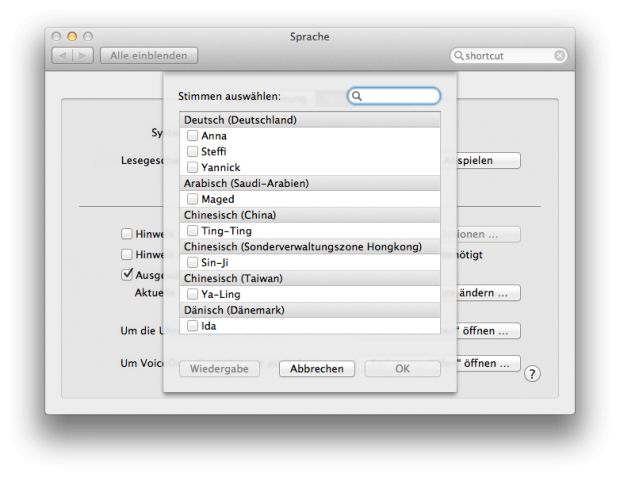This screenshot has width=620, height=477.
Task: Select the Maged voice checkbox
Action: [x=193, y=199]
